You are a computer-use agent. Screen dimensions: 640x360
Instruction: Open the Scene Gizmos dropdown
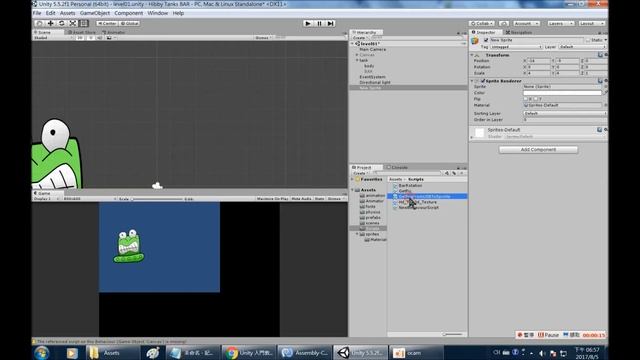pyautogui.click(x=263, y=38)
